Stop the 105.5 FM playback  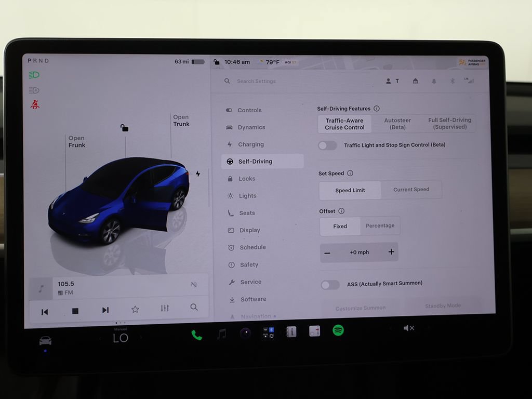(x=75, y=311)
